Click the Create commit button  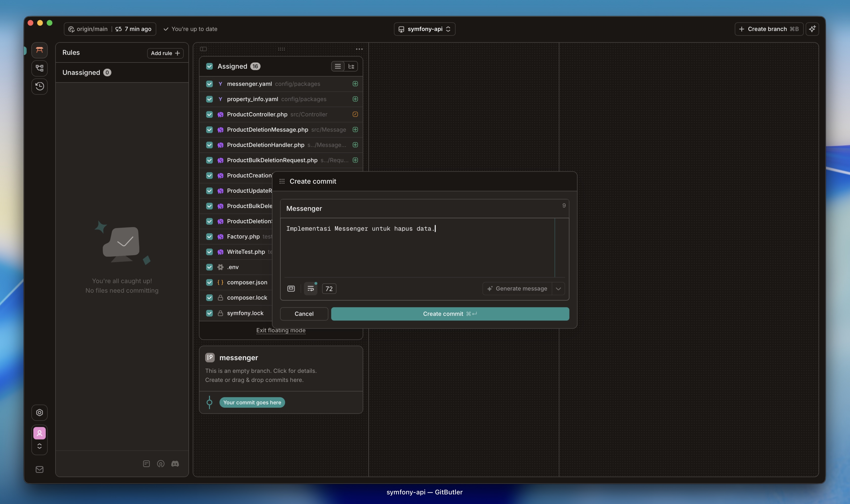[x=450, y=314]
